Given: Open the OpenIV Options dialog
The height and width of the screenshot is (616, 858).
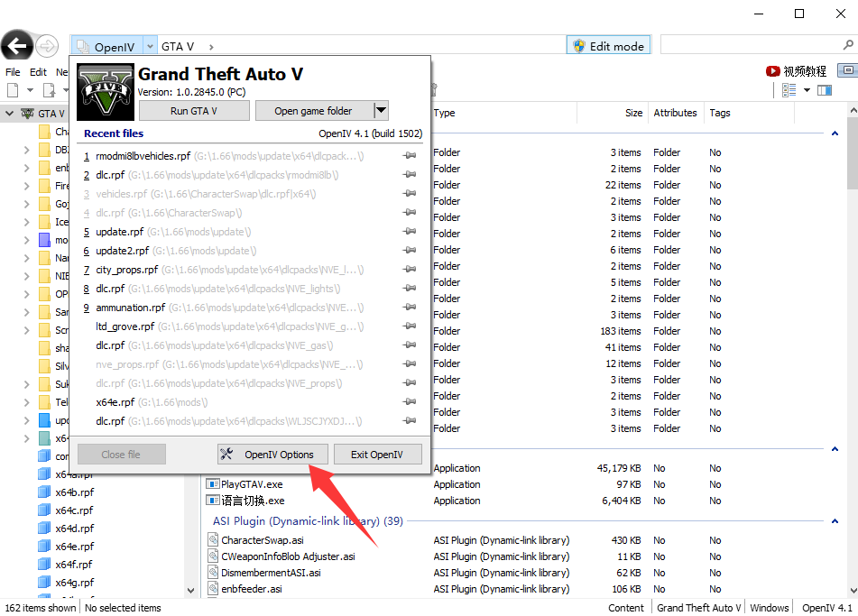Looking at the screenshot, I should point(272,454).
